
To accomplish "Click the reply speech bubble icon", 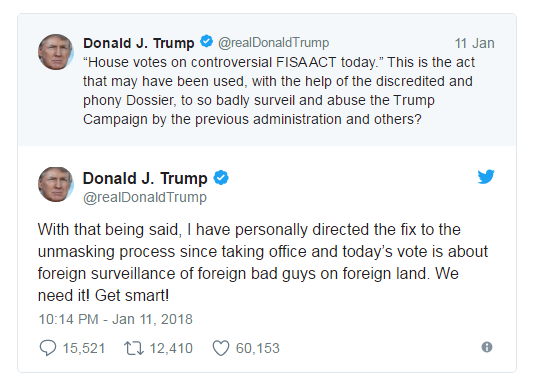I will [x=48, y=348].
